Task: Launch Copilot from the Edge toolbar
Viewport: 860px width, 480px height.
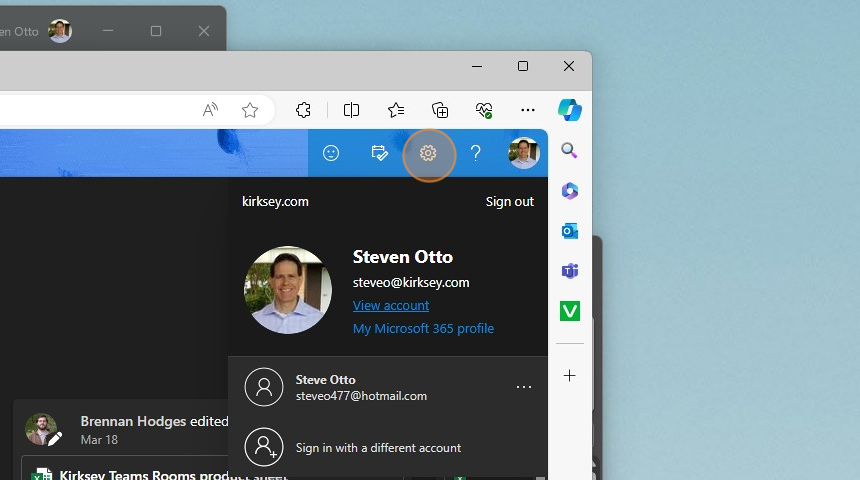Action: [570, 110]
